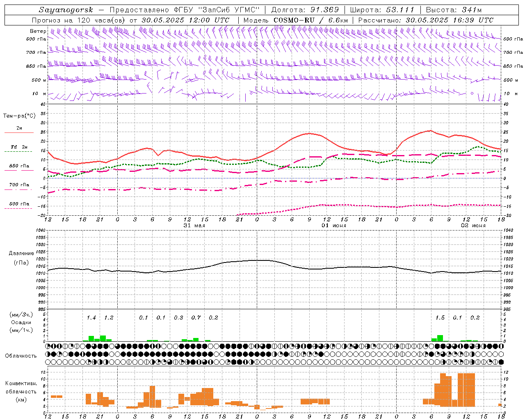Click the "1.5" precipitation amount value

click(x=440, y=317)
